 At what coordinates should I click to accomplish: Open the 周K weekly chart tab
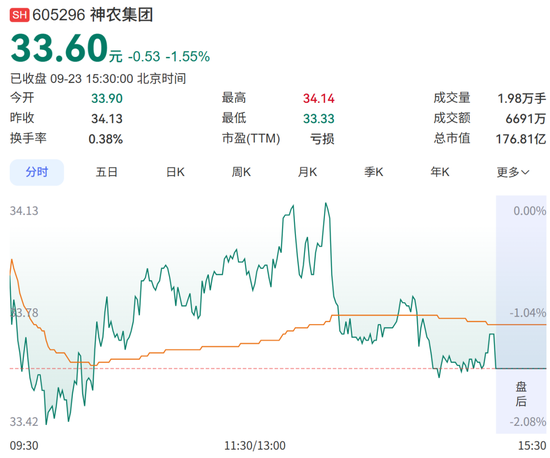pos(241,172)
